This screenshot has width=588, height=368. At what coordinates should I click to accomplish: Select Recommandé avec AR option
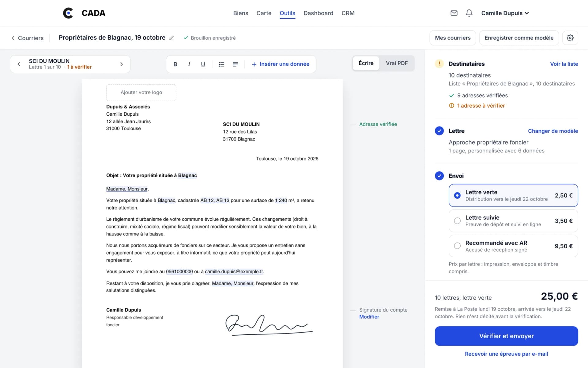point(513,246)
